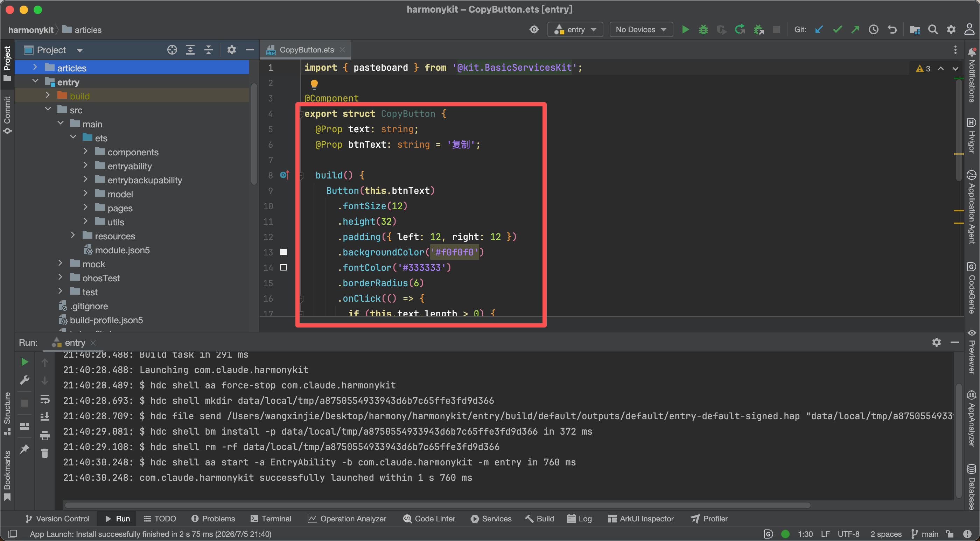Expand the articles folder
Viewport: 980px width, 541px height.
(x=35, y=67)
